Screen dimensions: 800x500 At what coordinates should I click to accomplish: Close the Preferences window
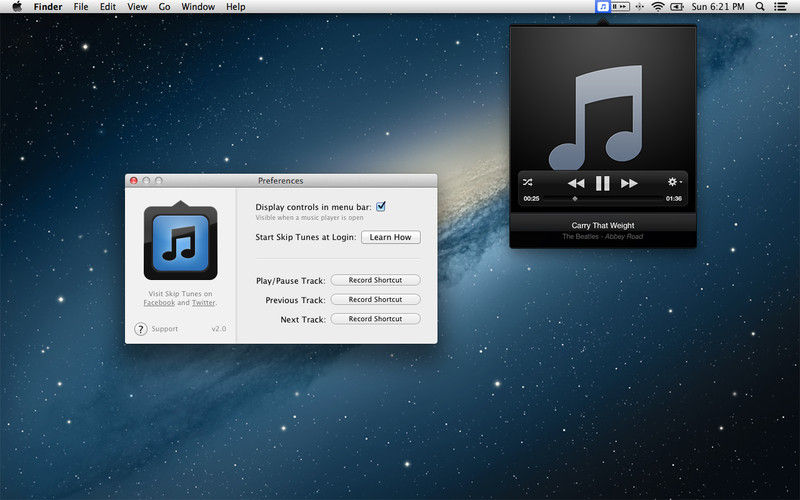tap(134, 181)
